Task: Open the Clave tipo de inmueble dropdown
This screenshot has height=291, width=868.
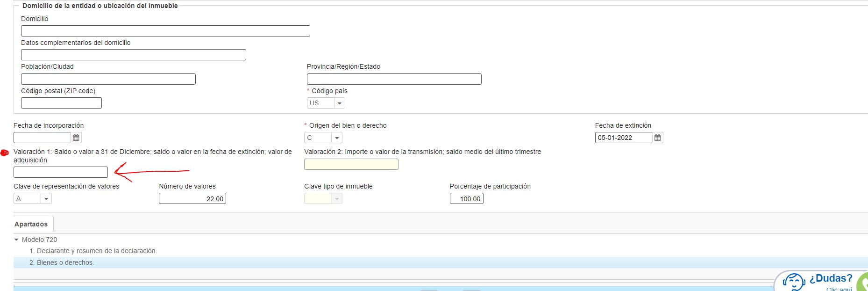Action: click(337, 198)
